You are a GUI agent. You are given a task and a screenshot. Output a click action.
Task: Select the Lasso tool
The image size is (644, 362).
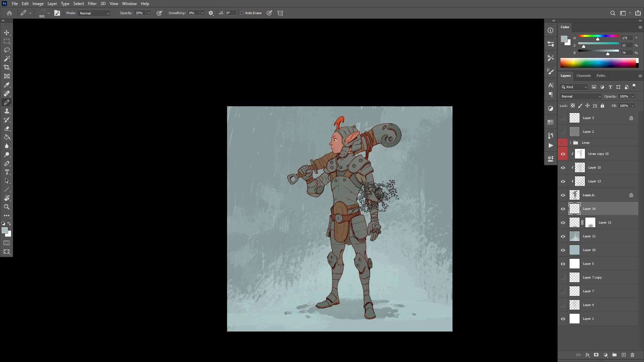click(7, 50)
